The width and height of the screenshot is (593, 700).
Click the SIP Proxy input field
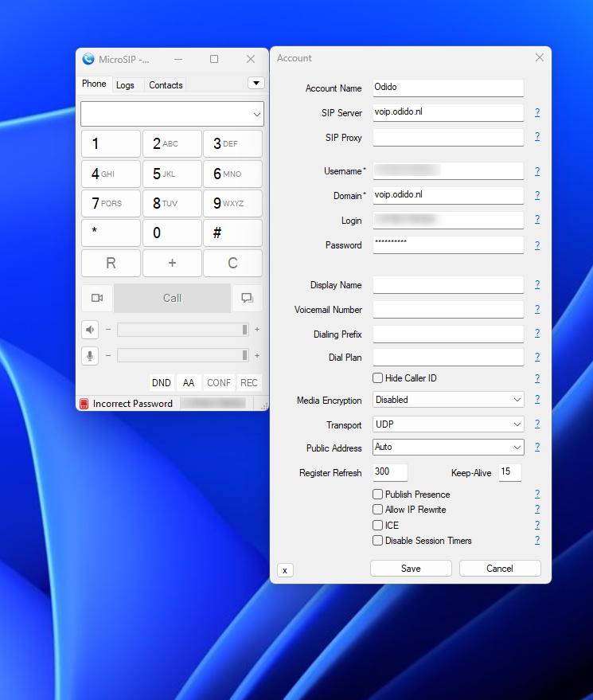pos(448,137)
